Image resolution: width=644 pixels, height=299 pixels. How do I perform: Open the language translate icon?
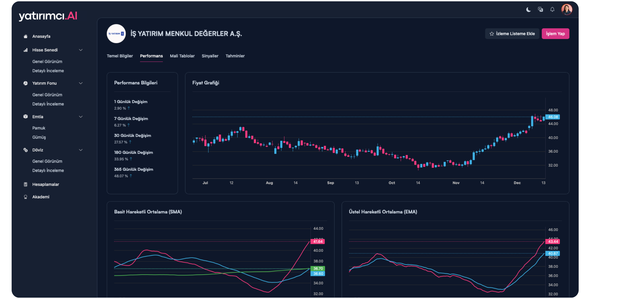[x=540, y=9]
